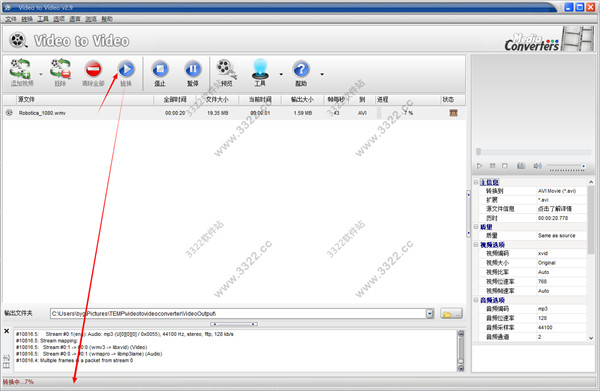This screenshot has width=600, height=391.
Task: Open the Add Video dropdown arrow
Action: click(x=41, y=74)
